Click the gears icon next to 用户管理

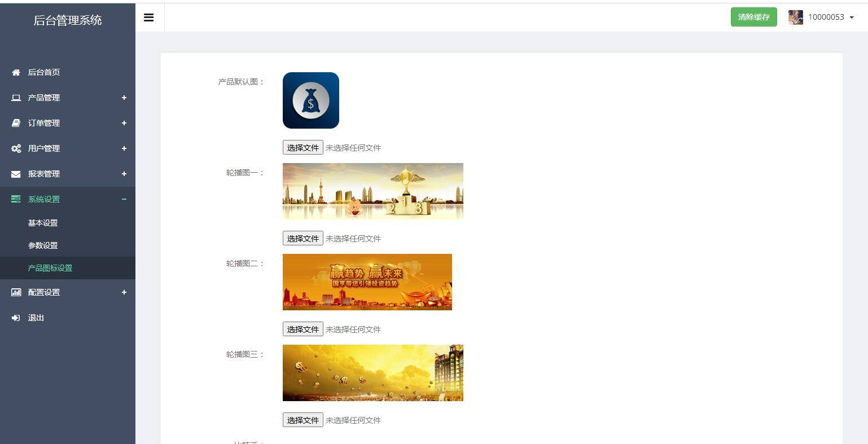click(15, 148)
